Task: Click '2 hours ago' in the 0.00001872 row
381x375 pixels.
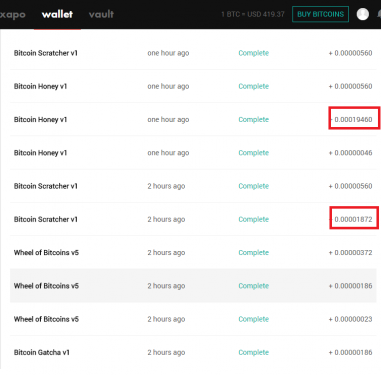Action: pyautogui.click(x=166, y=219)
